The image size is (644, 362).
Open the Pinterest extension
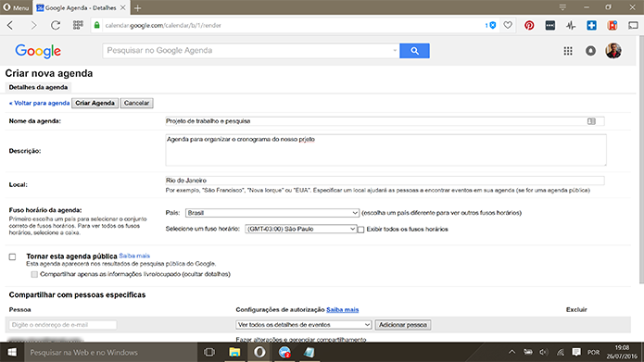pos(529,25)
